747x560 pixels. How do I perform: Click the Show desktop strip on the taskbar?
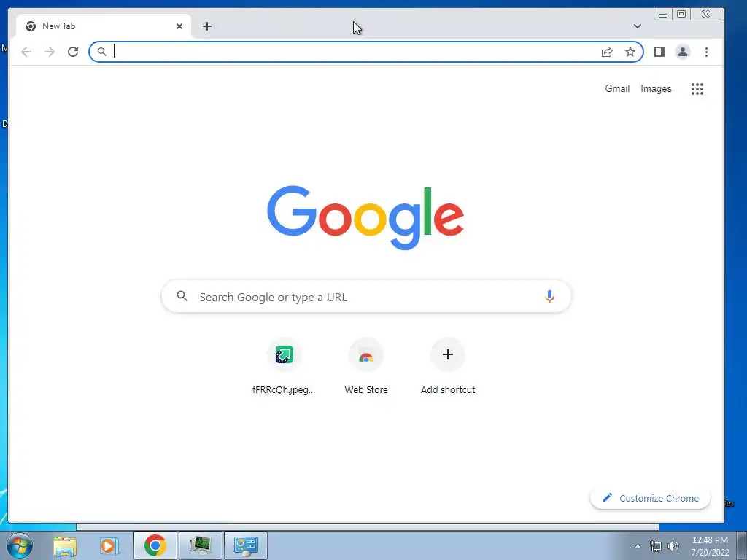point(742,545)
